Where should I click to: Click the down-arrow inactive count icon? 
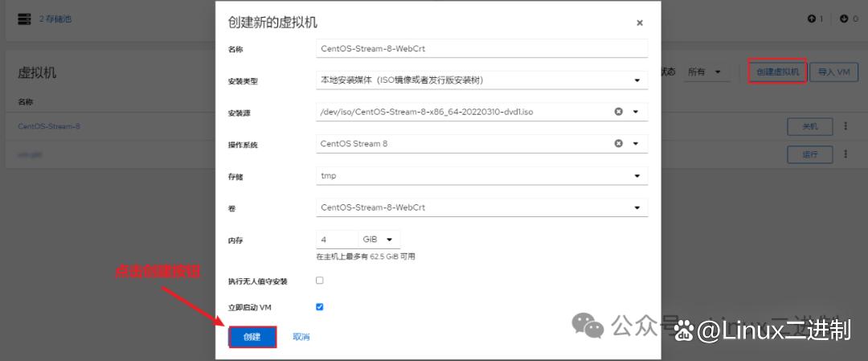pyautogui.click(x=844, y=18)
